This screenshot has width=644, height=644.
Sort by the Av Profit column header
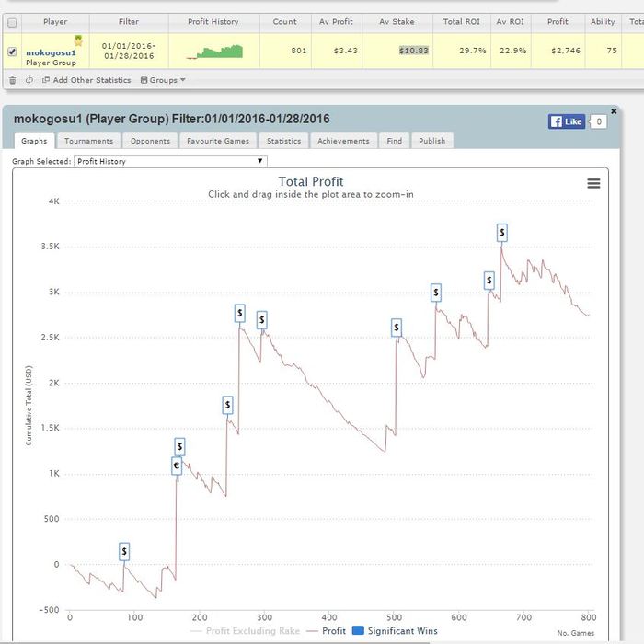(337, 22)
